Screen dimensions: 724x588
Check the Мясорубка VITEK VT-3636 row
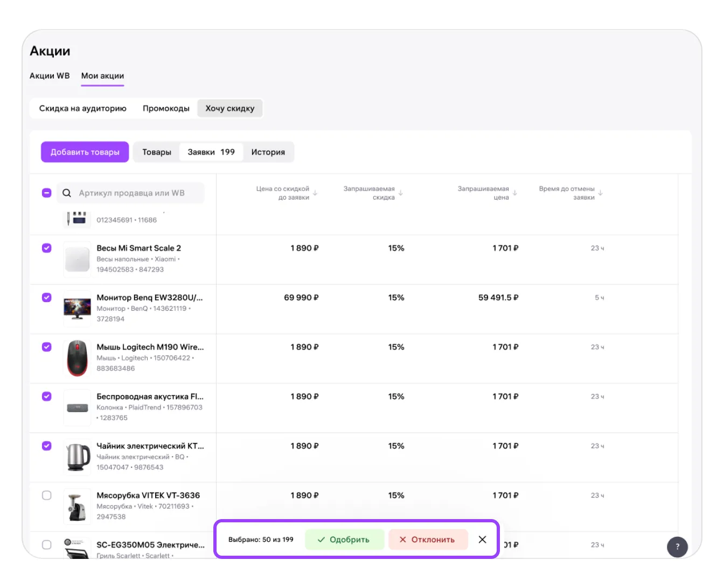tap(47, 496)
